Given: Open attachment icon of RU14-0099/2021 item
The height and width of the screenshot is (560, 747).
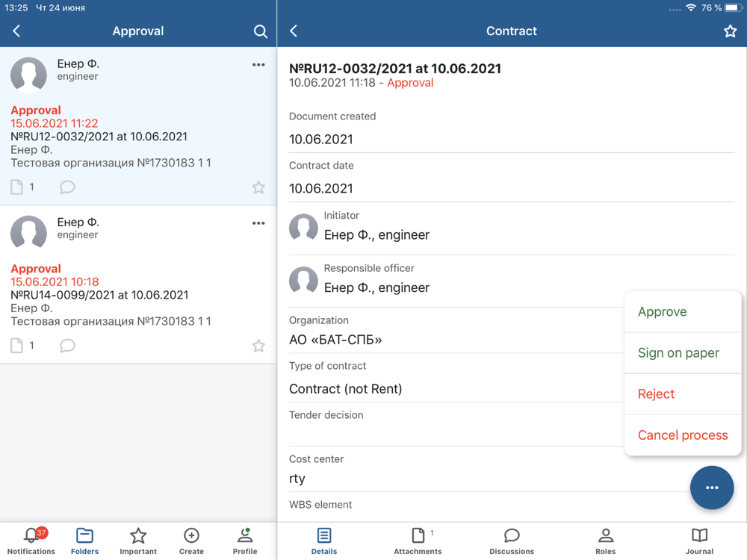Looking at the screenshot, I should (x=16, y=346).
